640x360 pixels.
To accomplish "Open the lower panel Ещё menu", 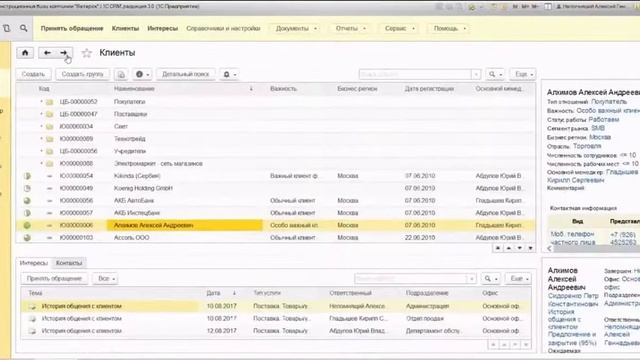I will 519,278.
